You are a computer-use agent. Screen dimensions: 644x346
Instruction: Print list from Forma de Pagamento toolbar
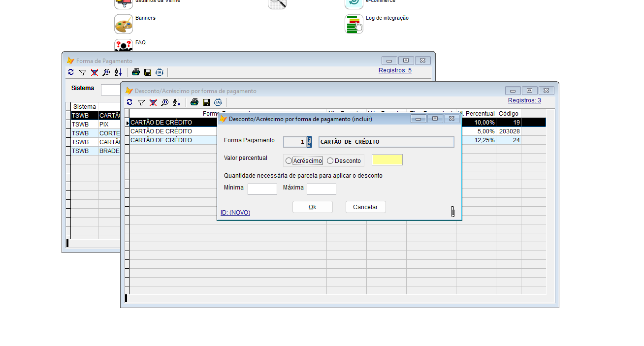(x=136, y=72)
